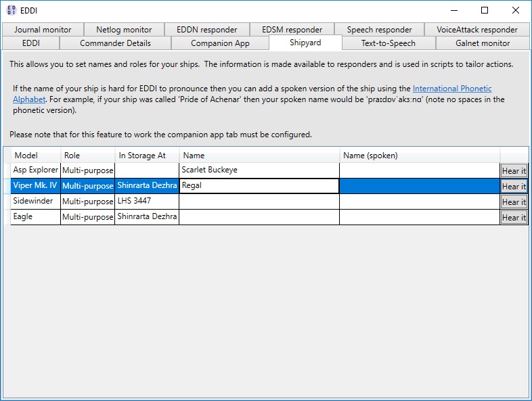532x401 pixels.
Task: Click Hear it for Asp Explorer
Action: pyautogui.click(x=514, y=171)
